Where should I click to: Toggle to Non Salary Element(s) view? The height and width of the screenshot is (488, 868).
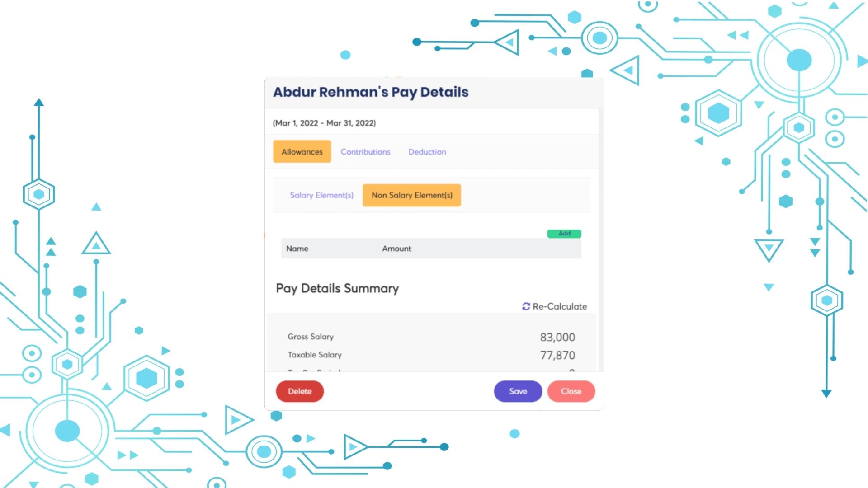pyautogui.click(x=411, y=195)
